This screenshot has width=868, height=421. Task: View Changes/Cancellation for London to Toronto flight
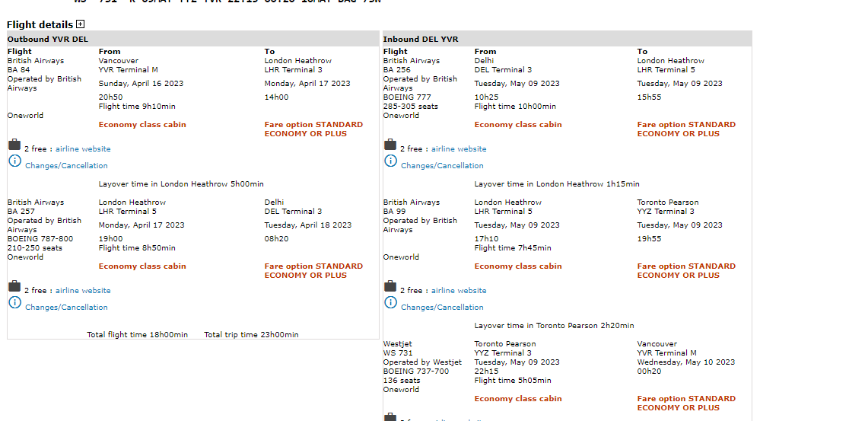tap(442, 308)
